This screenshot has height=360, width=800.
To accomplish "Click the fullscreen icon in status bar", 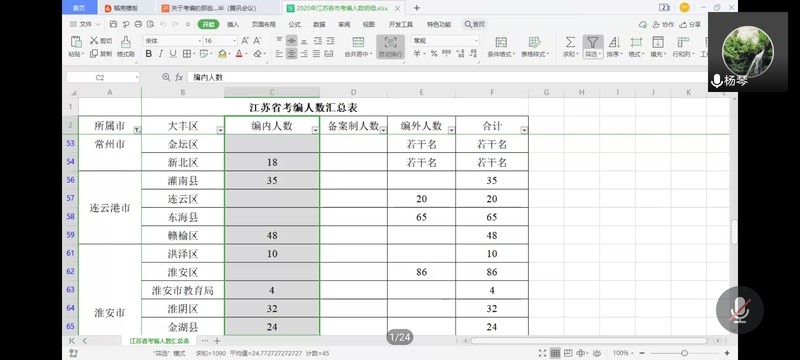I will click(x=542, y=353).
